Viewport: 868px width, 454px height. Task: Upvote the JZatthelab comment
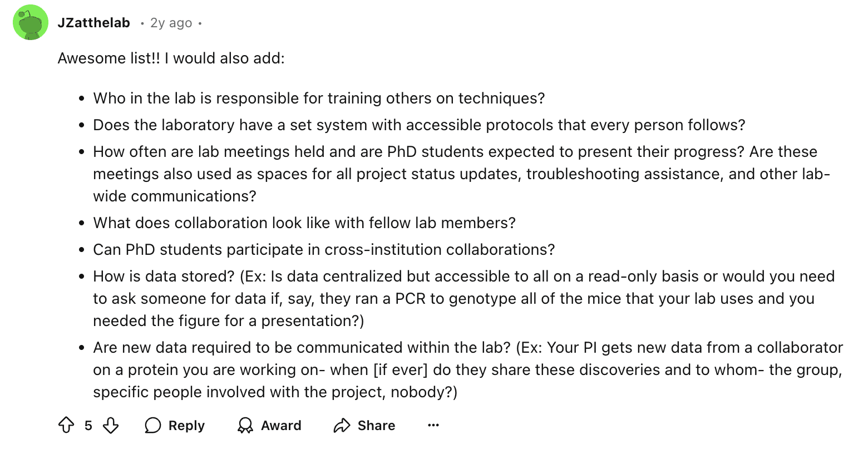pyautogui.click(x=66, y=426)
